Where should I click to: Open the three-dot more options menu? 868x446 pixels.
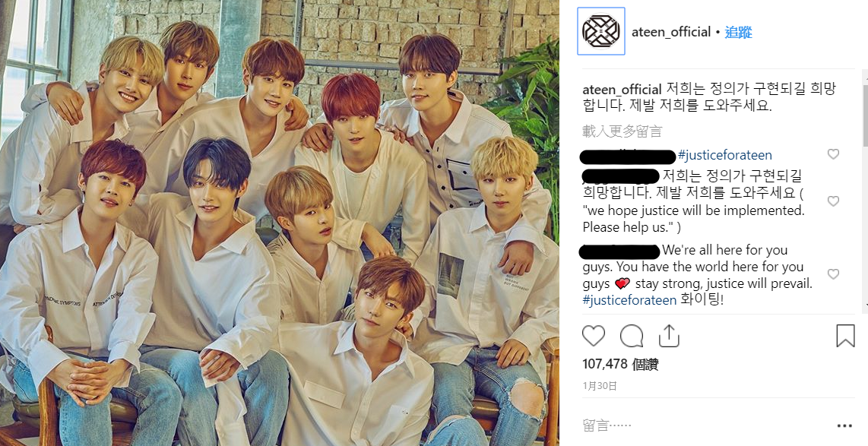(x=844, y=425)
